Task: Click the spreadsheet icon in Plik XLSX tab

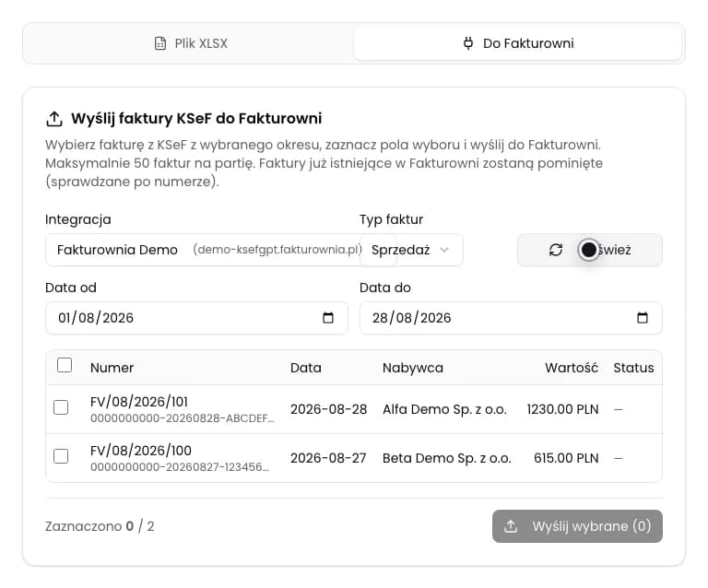Action: pyautogui.click(x=160, y=43)
